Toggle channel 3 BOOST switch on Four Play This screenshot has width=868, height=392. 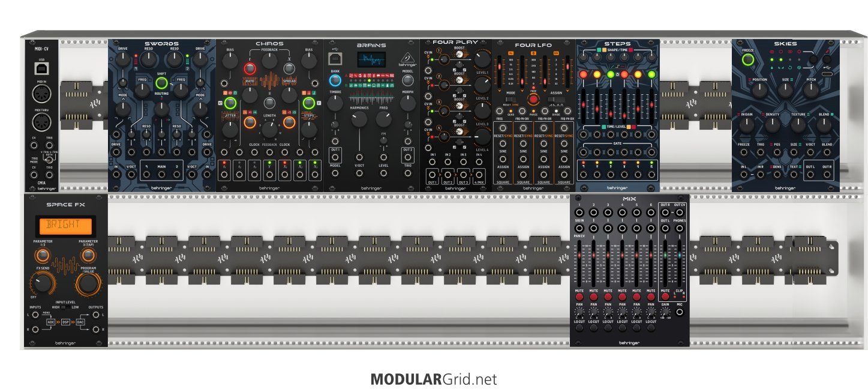[x=459, y=106]
